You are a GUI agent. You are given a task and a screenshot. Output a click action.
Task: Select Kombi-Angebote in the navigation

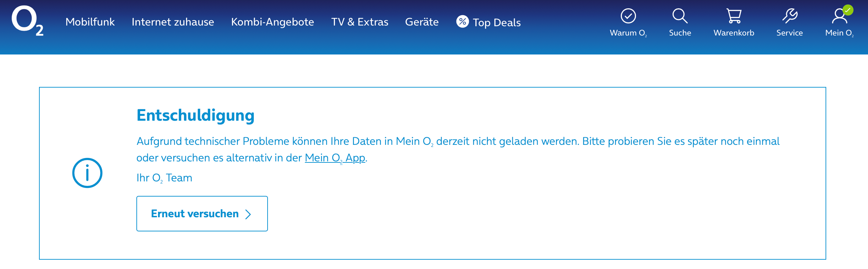pos(272,22)
